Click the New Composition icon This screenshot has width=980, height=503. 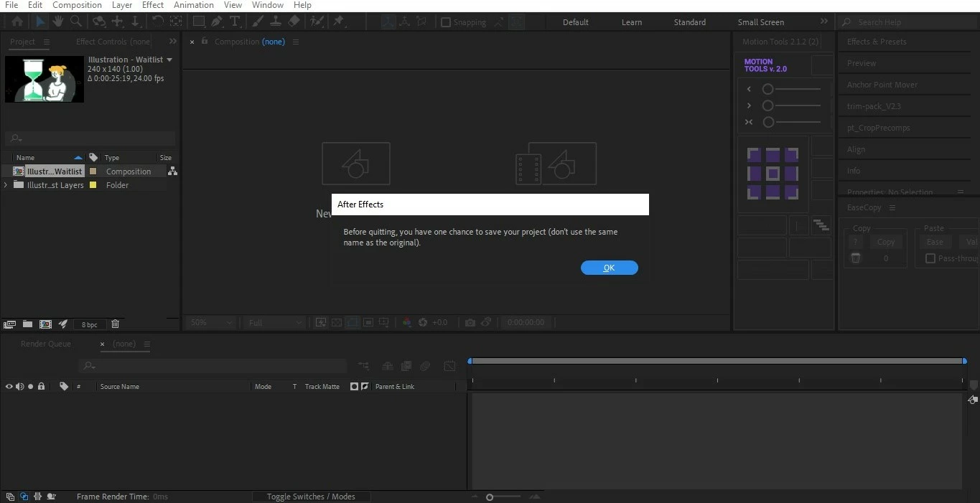[45, 324]
